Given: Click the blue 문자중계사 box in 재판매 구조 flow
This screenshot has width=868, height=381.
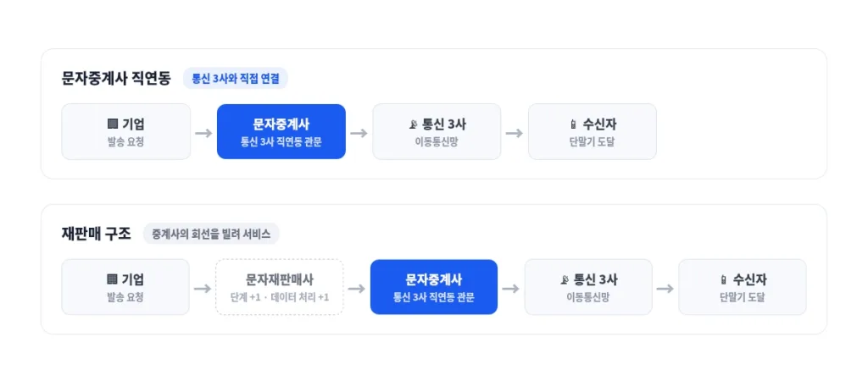Looking at the screenshot, I should (434, 287).
